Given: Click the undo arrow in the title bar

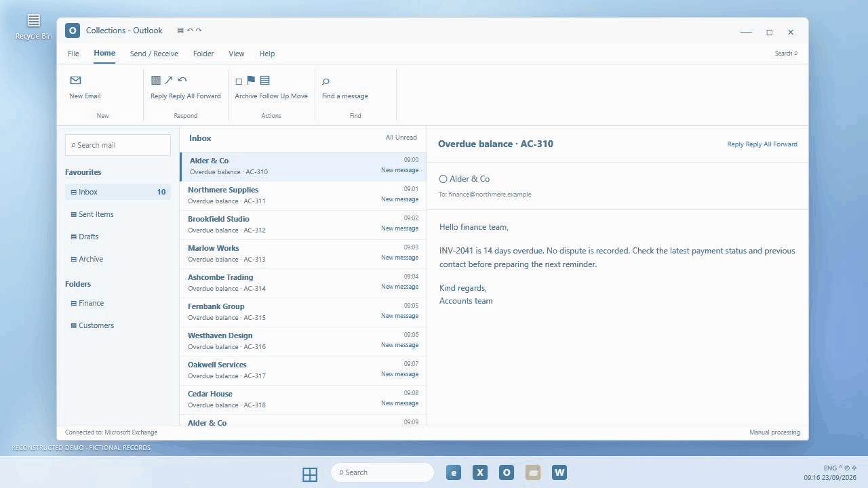Looking at the screenshot, I should coord(190,30).
